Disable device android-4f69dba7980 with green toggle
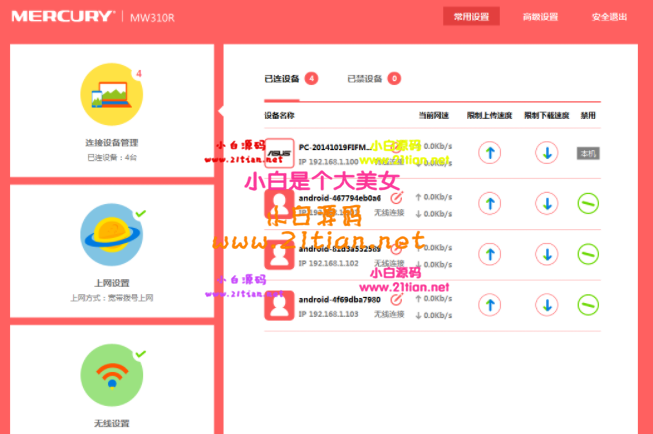653x434 pixels. pos(589,304)
